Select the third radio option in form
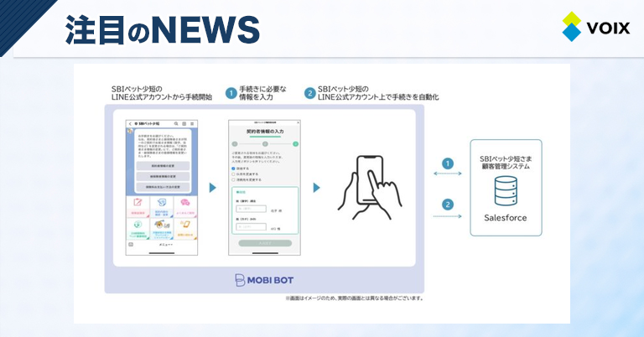The height and width of the screenshot is (337, 644). (x=233, y=179)
